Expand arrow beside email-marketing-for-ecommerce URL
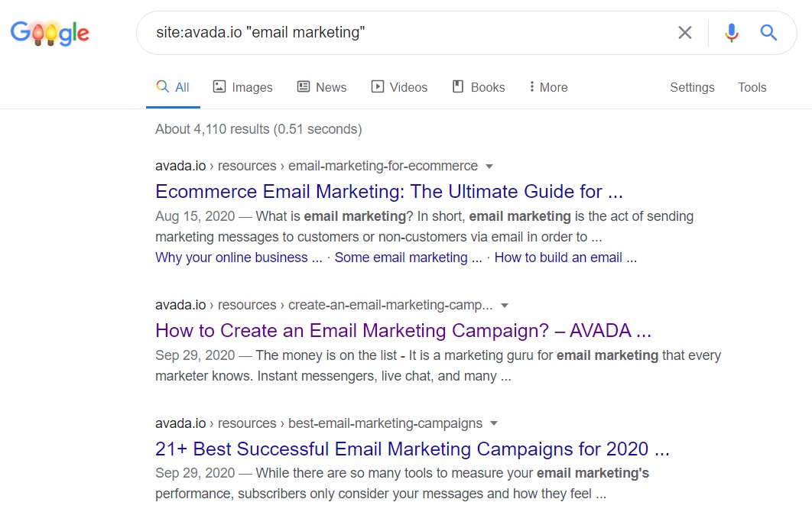The image size is (812, 512). tap(489, 167)
